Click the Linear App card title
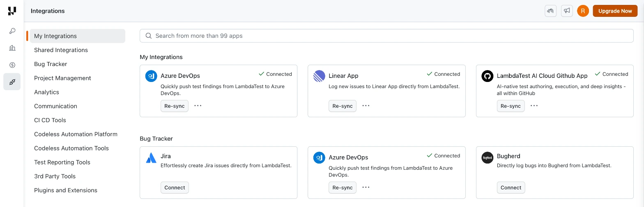Image resolution: width=644 pixels, height=207 pixels. tap(343, 76)
